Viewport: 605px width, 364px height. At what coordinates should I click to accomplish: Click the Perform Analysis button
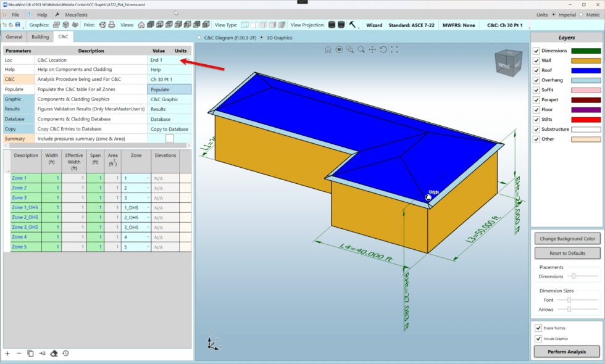pyautogui.click(x=566, y=351)
